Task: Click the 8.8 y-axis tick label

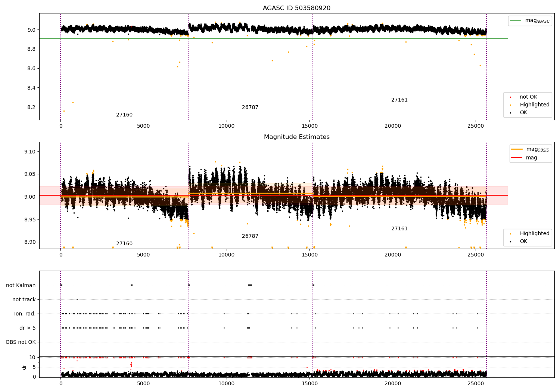Action: click(31, 49)
